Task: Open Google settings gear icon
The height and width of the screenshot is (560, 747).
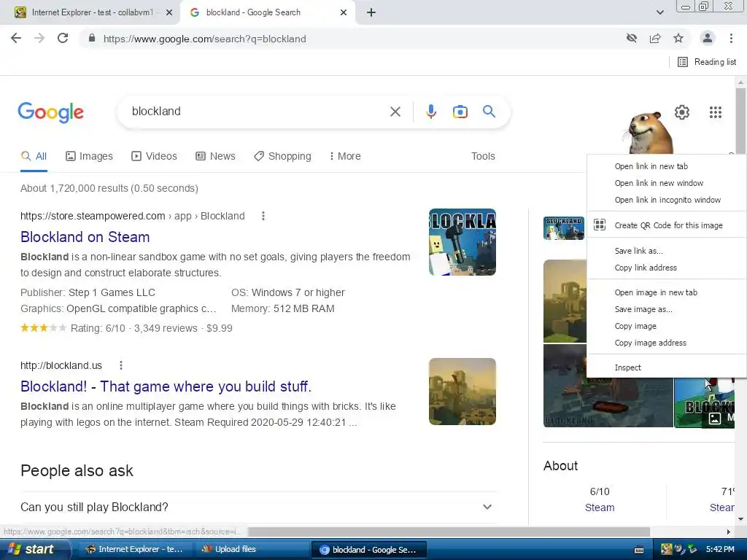Action: pyautogui.click(x=682, y=112)
